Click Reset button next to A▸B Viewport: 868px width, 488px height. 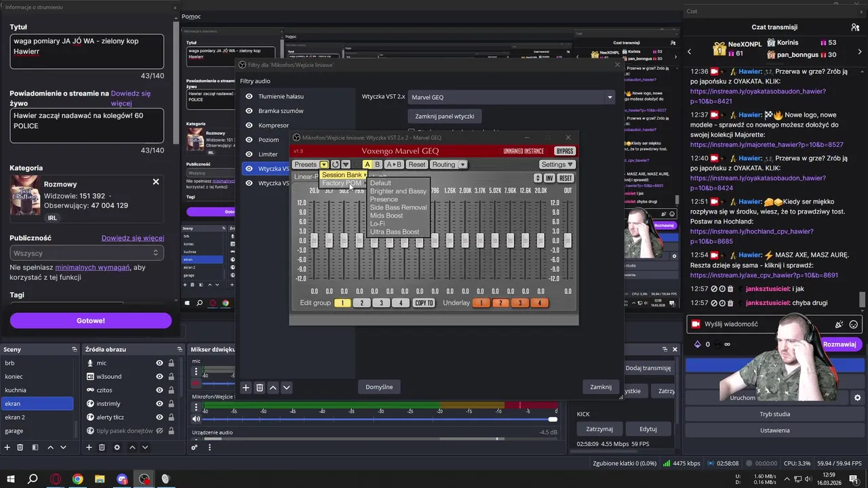417,165
